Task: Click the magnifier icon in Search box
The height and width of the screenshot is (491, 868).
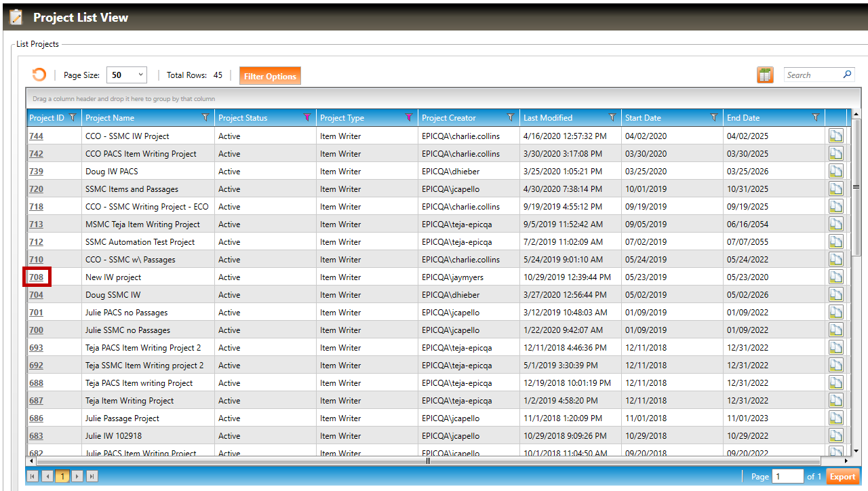Action: pyautogui.click(x=847, y=75)
